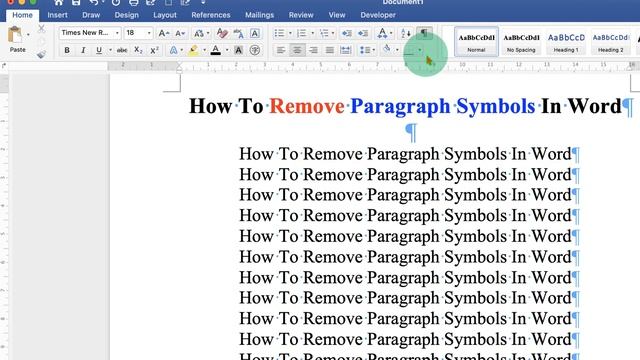Toggle Align Right
The image size is (640, 360).
tap(313, 50)
